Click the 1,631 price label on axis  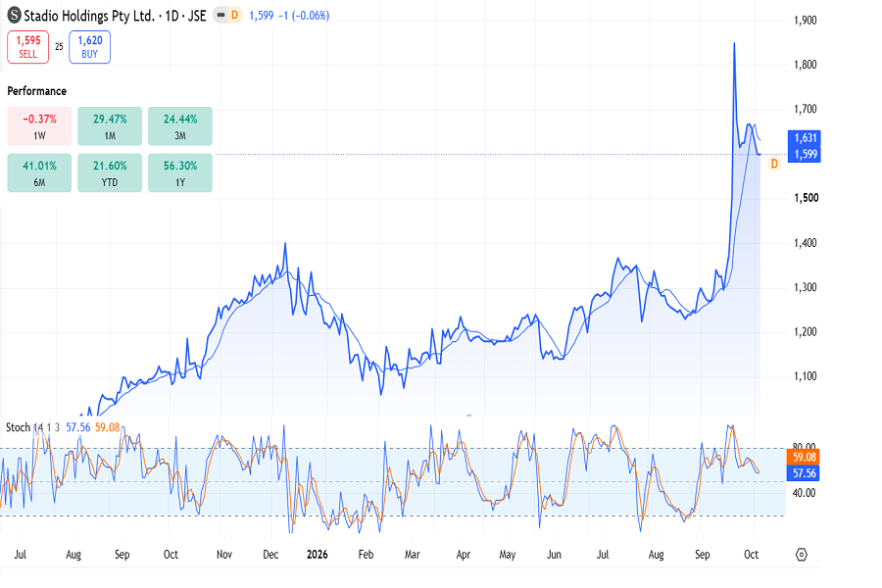tap(805, 138)
